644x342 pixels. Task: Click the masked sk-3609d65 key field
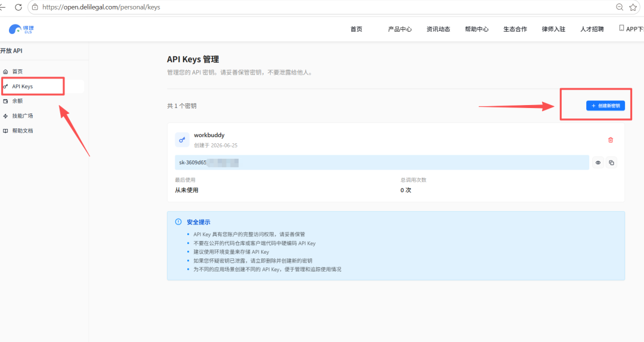click(382, 162)
